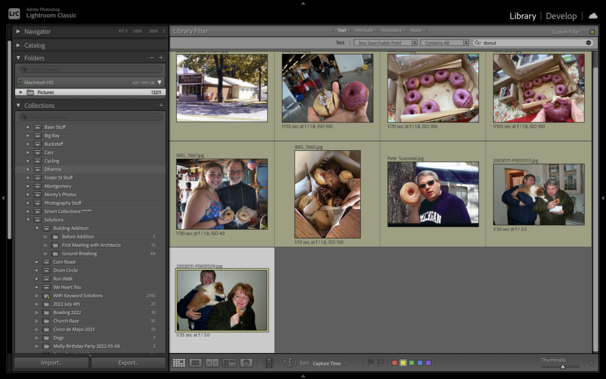The image size is (606, 379).
Task: Hide the top panel arrow
Action: click(303, 3)
